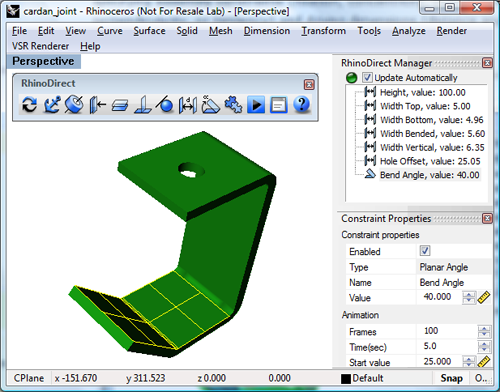
Task: Select the Hole Offset constraint row
Action: point(430,161)
